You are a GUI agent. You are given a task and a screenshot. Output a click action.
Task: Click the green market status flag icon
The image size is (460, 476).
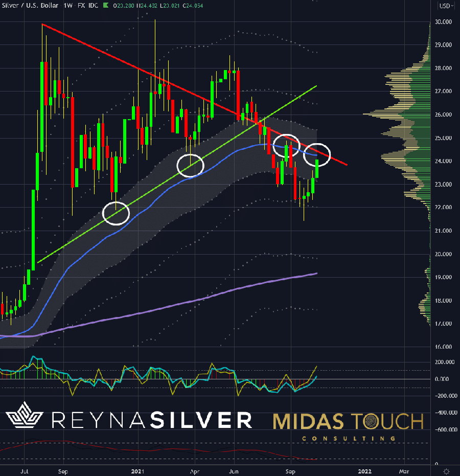click(105, 6)
